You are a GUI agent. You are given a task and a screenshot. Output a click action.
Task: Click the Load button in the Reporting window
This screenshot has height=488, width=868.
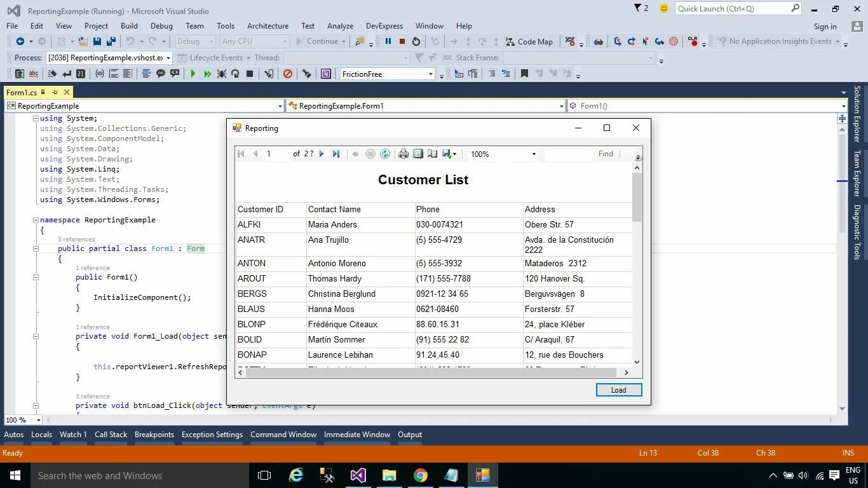[x=619, y=390]
